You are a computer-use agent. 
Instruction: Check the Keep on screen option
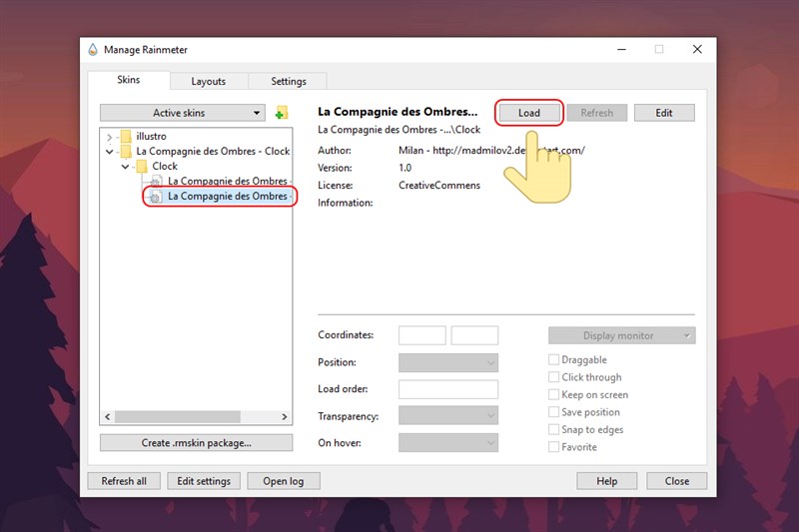(554, 395)
